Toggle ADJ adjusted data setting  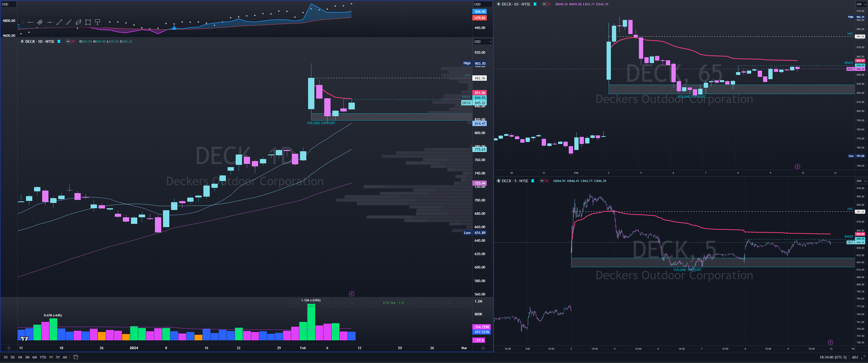(855, 357)
